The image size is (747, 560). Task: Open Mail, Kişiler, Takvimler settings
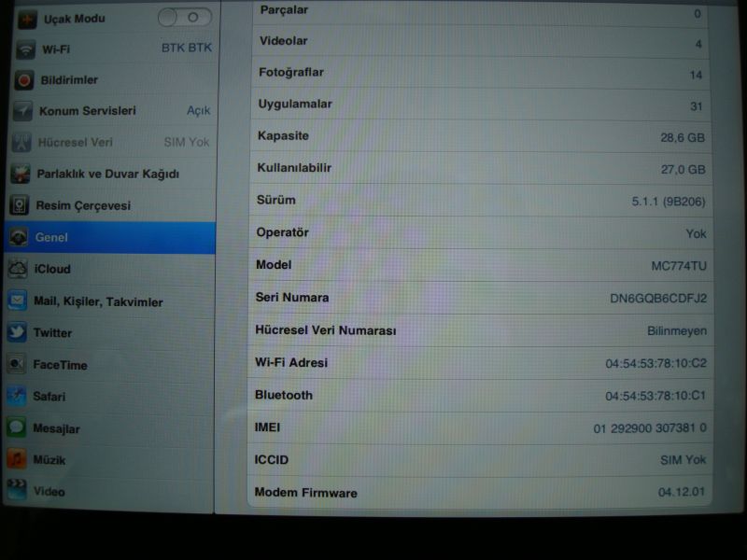(x=109, y=301)
